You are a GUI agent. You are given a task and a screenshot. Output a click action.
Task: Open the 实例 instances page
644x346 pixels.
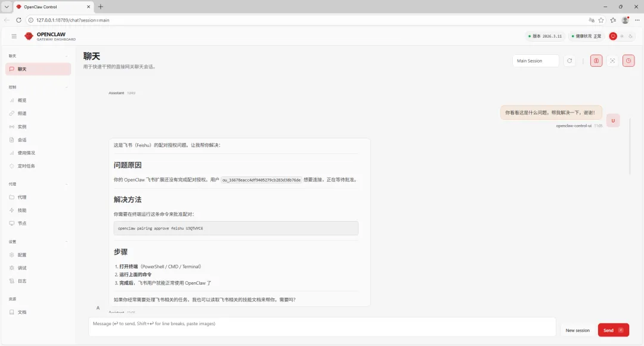(38, 127)
